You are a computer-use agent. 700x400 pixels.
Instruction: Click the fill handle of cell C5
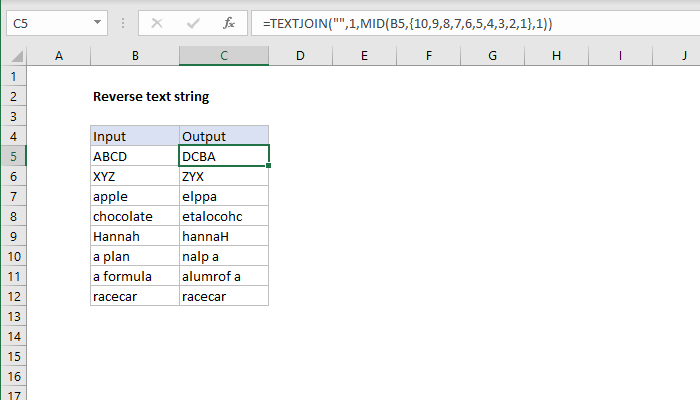tap(269, 166)
